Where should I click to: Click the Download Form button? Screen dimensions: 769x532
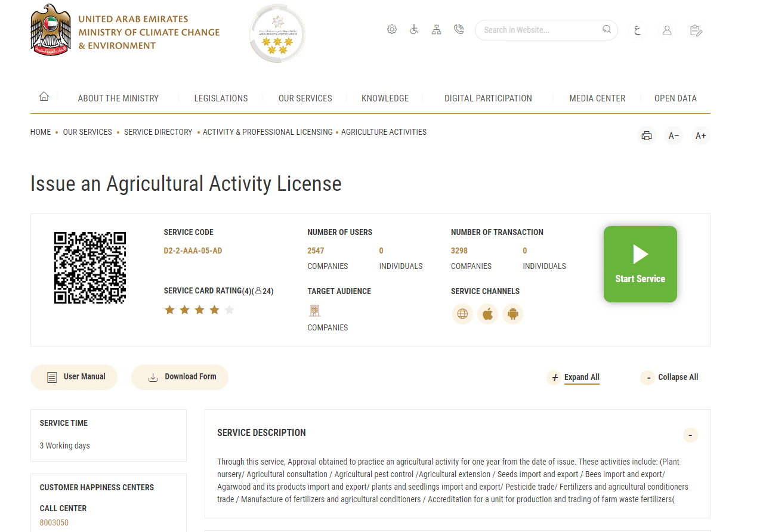[x=180, y=377]
